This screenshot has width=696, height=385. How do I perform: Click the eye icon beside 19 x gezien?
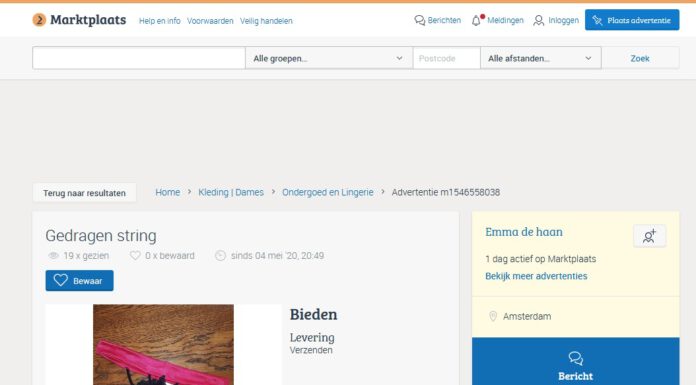click(53, 256)
